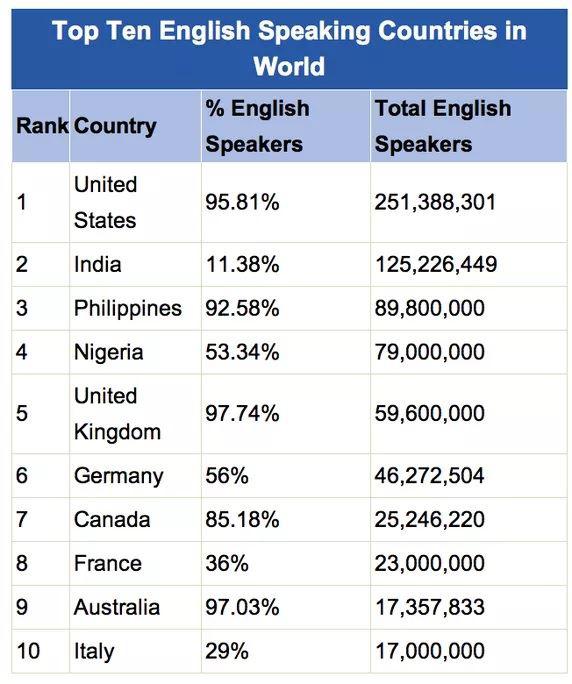Select the Rank column header
This screenshot has width=572, height=684.
click(x=42, y=127)
